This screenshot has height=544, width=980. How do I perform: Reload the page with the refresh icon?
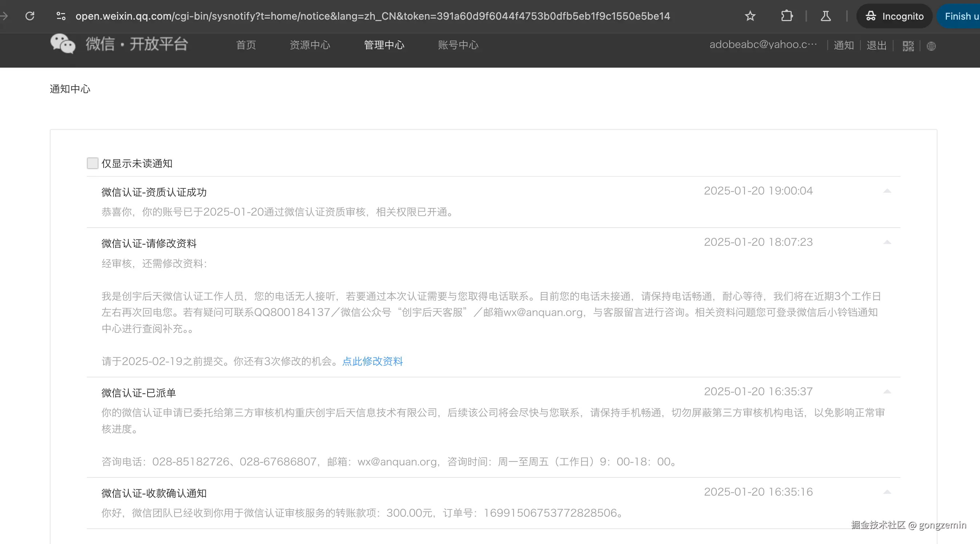[x=30, y=16]
